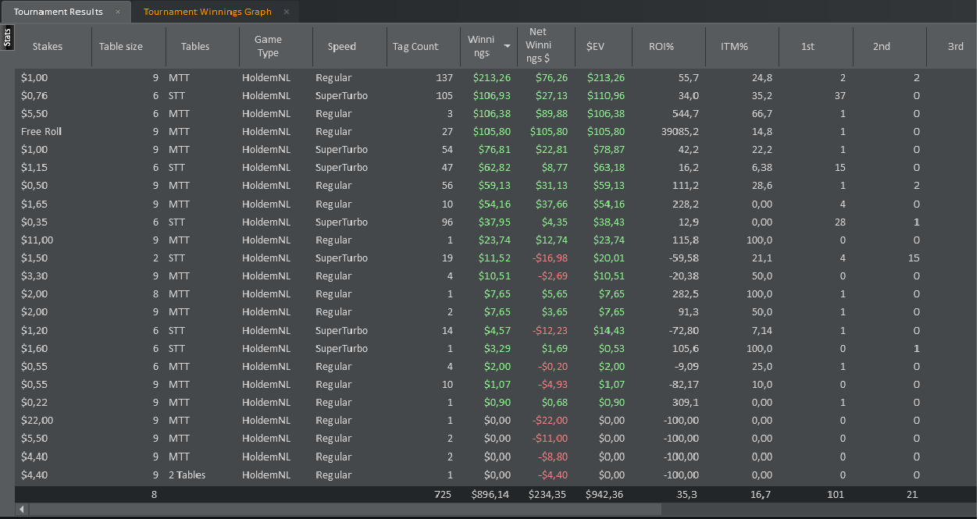Sort by the Stakes column header
Viewport: 980px width, 519px height.
[48, 47]
